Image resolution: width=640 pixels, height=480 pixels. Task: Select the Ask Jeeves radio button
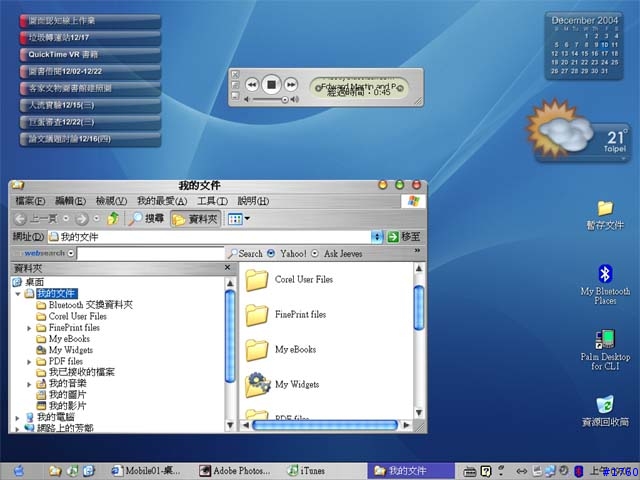coord(315,253)
